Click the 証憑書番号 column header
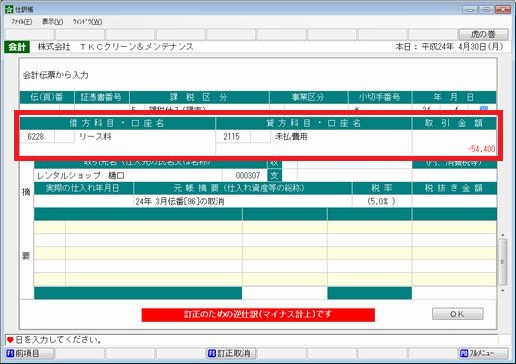 [x=101, y=97]
